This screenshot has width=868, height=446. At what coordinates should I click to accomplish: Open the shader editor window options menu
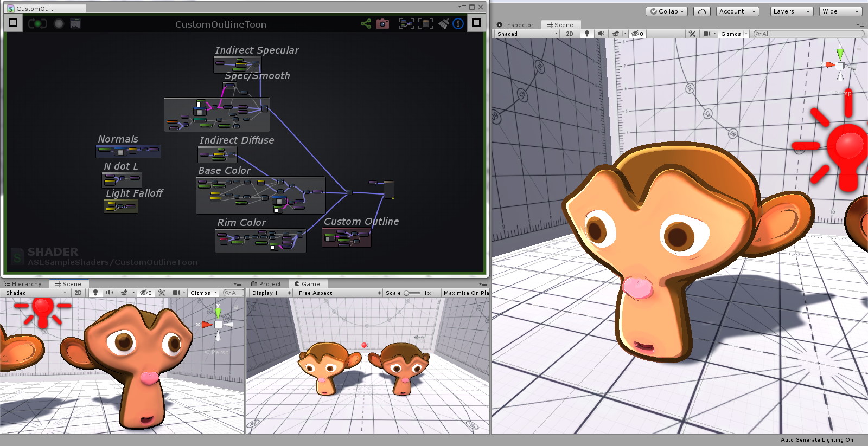pyautogui.click(x=462, y=7)
